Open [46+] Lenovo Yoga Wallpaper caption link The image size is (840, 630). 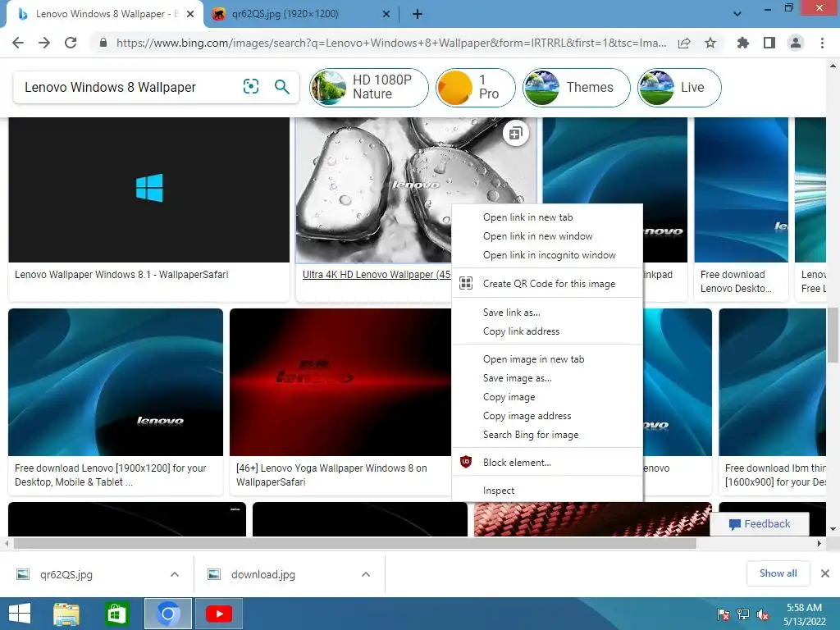[331, 475]
